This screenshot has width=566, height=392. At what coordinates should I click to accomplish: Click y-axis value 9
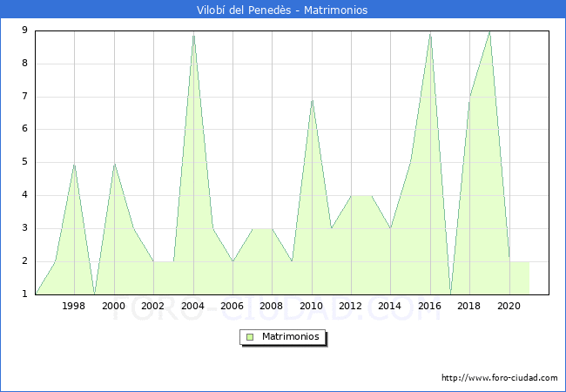tap(24, 30)
